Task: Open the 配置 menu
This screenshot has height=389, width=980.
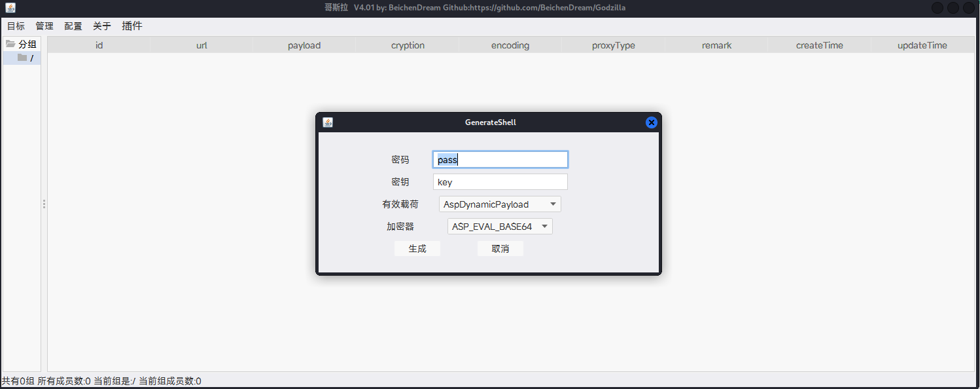Action: pyautogui.click(x=73, y=26)
